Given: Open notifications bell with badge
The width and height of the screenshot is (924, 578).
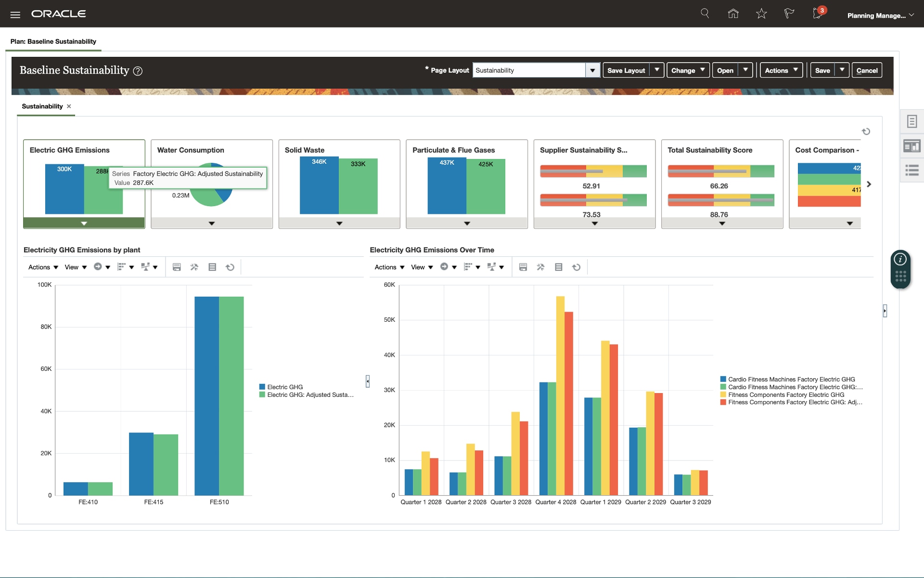Looking at the screenshot, I should 818,13.
